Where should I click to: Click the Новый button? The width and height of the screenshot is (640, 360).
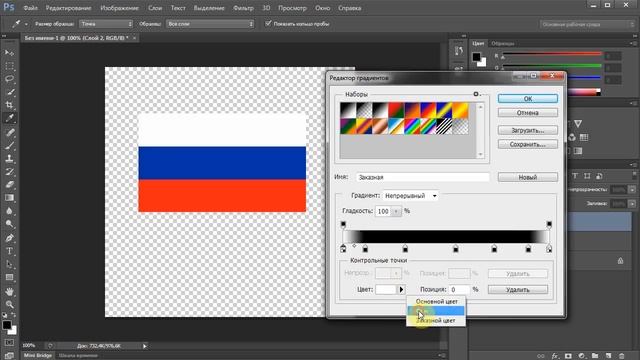click(x=528, y=177)
